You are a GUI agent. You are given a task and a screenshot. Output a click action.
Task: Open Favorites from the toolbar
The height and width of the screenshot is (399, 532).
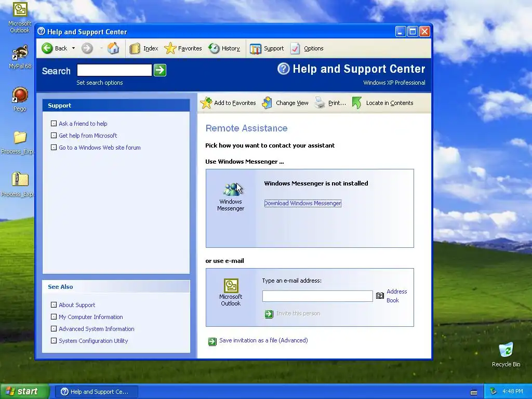click(183, 48)
